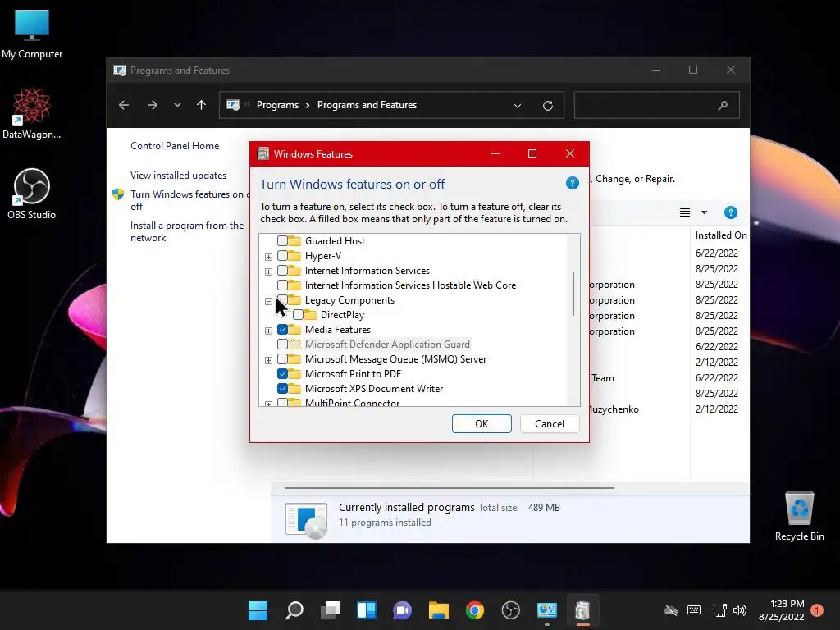Open the view options dropdown arrow
This screenshot has height=630, width=840.
point(704,212)
